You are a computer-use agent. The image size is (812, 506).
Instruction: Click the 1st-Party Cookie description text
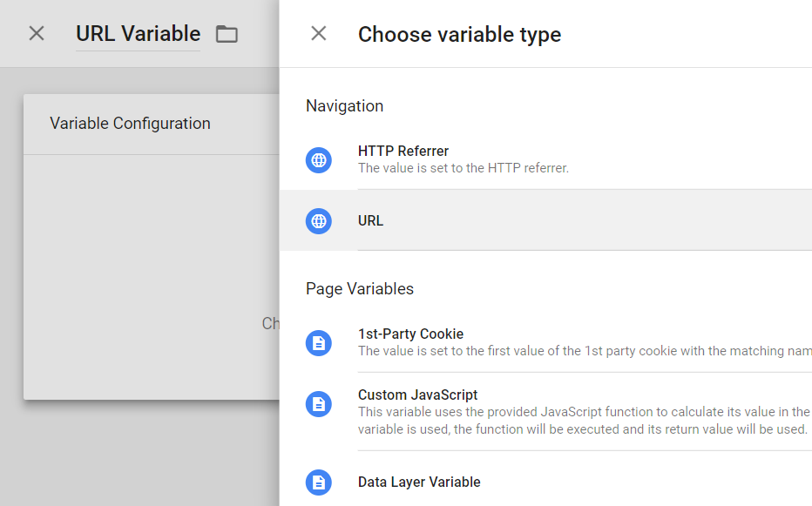coord(584,351)
